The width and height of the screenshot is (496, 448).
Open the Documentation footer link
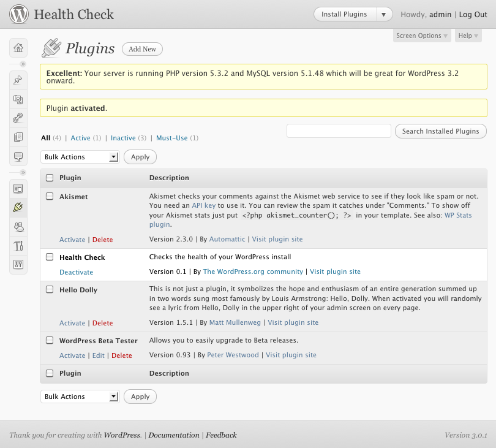point(174,435)
